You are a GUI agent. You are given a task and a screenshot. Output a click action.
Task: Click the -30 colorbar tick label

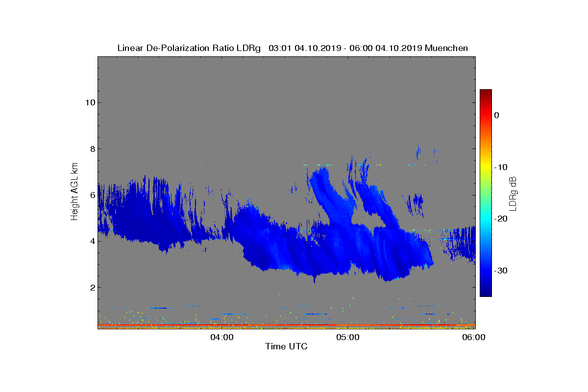point(500,270)
